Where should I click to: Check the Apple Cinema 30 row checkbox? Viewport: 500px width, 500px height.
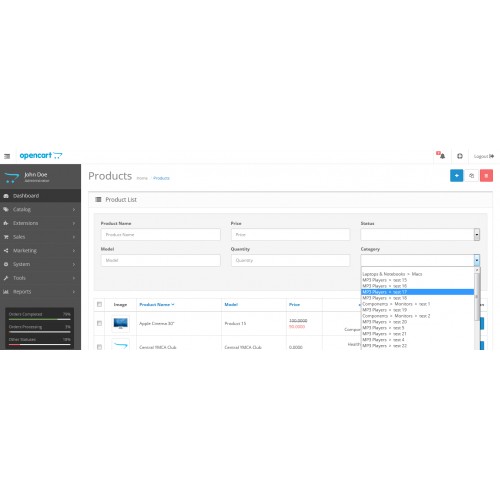point(99,323)
